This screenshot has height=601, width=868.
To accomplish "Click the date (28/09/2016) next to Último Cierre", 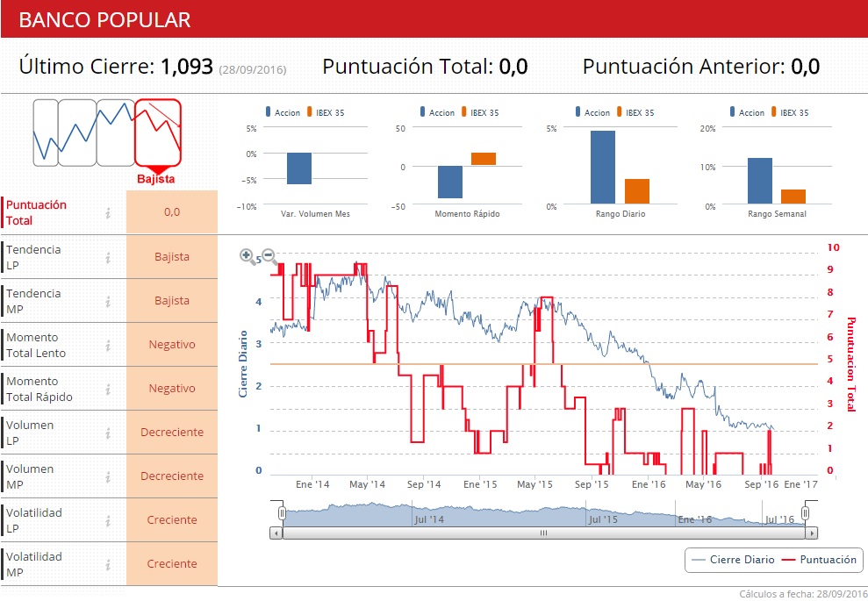I will tap(253, 69).
